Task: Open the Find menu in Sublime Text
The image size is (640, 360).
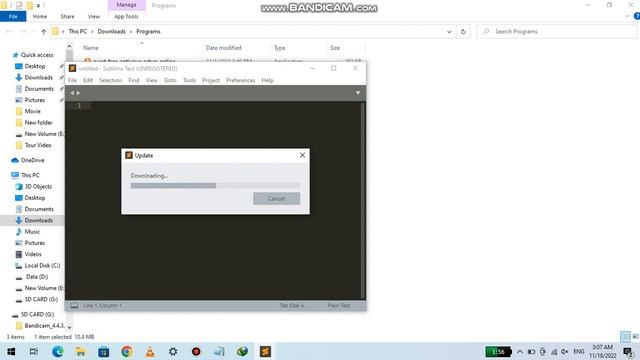Action: point(133,80)
